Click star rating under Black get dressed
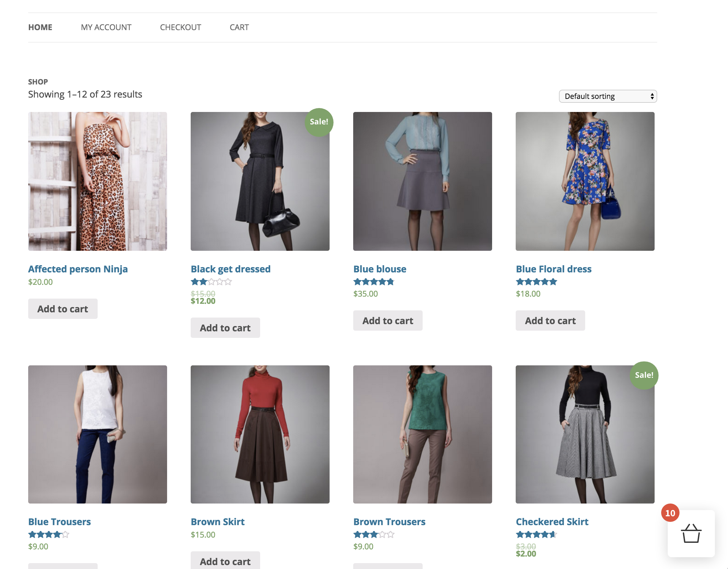The height and width of the screenshot is (569, 728). (211, 282)
